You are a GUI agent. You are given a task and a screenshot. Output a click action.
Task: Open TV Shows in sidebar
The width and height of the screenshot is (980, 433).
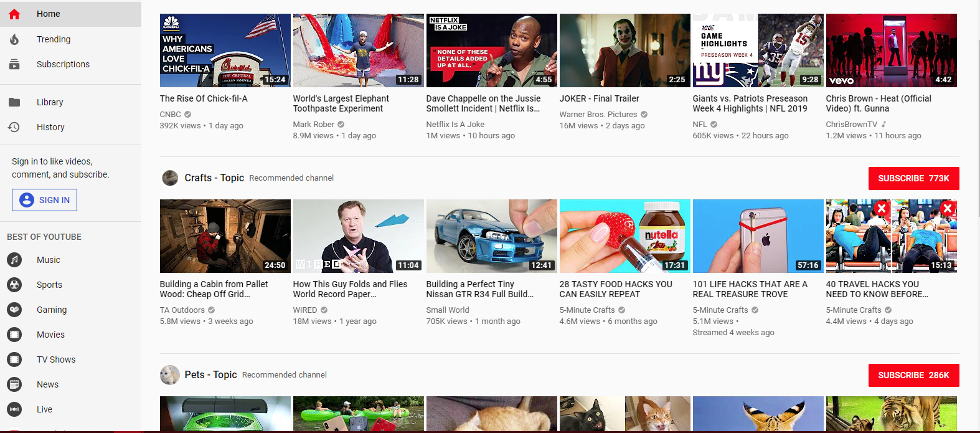[x=70, y=359]
